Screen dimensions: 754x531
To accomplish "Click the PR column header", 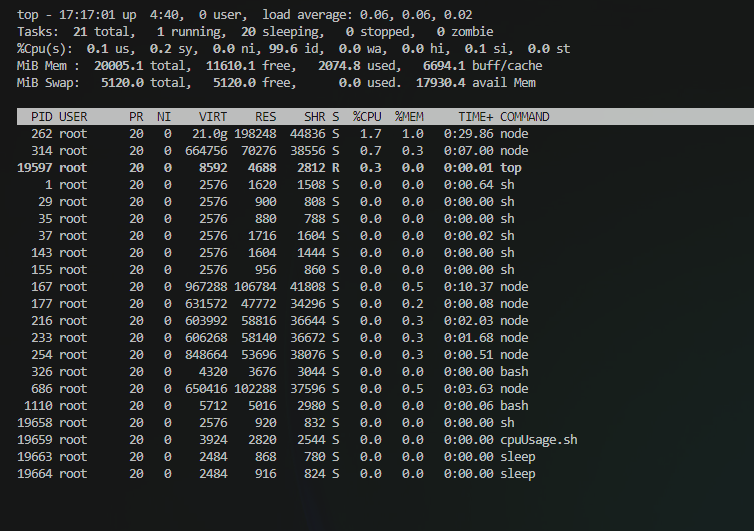I will [x=136, y=117].
